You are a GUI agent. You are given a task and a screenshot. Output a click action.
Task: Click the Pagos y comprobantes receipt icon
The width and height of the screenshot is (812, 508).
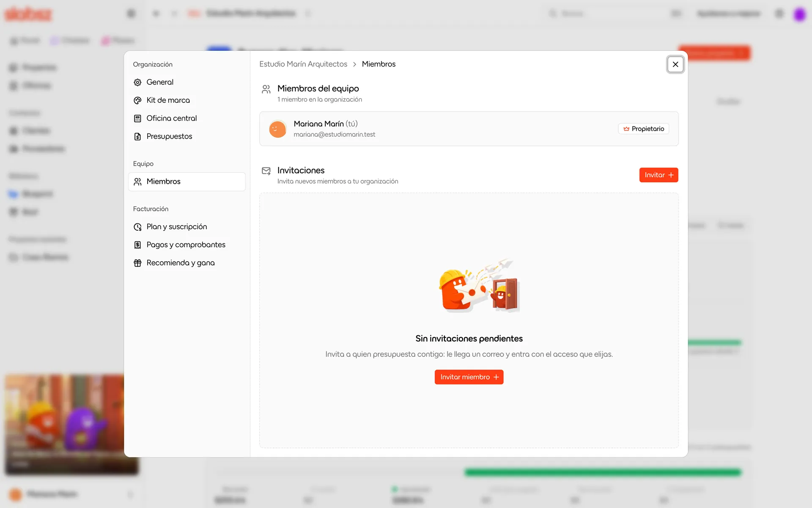point(137,245)
